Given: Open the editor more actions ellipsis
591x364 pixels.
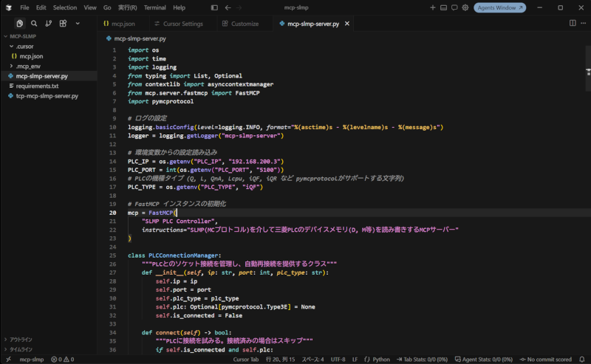Looking at the screenshot, I should (584, 24).
